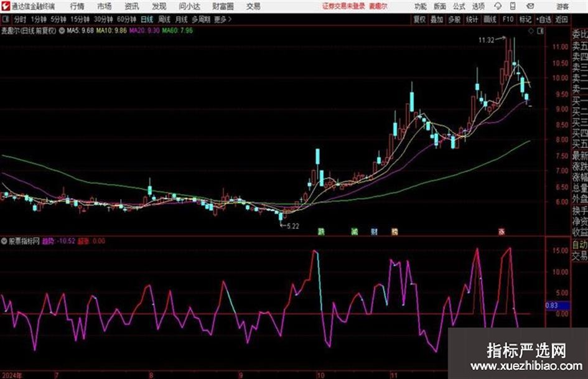Click the MA10: 9.86 value
The image size is (588, 379).
tap(111, 30)
